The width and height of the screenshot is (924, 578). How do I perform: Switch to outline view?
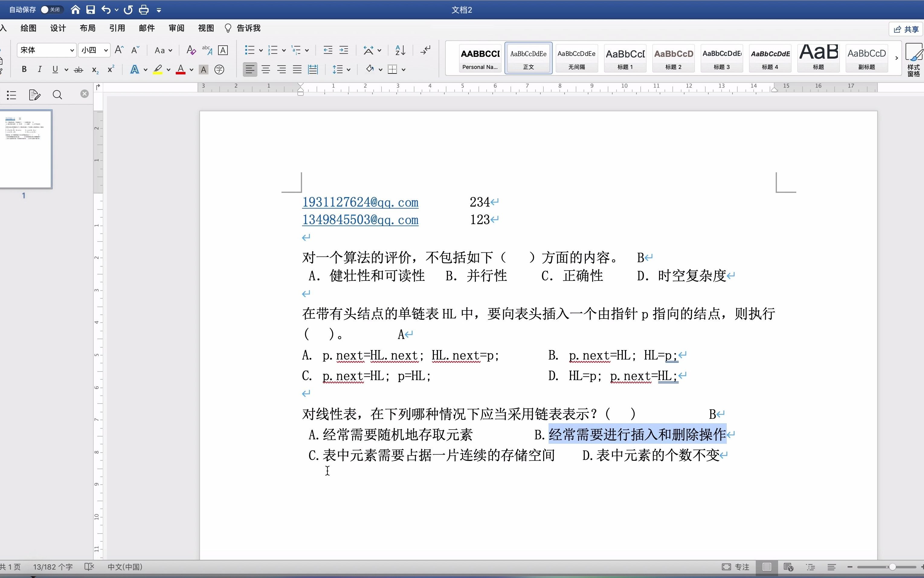810,567
